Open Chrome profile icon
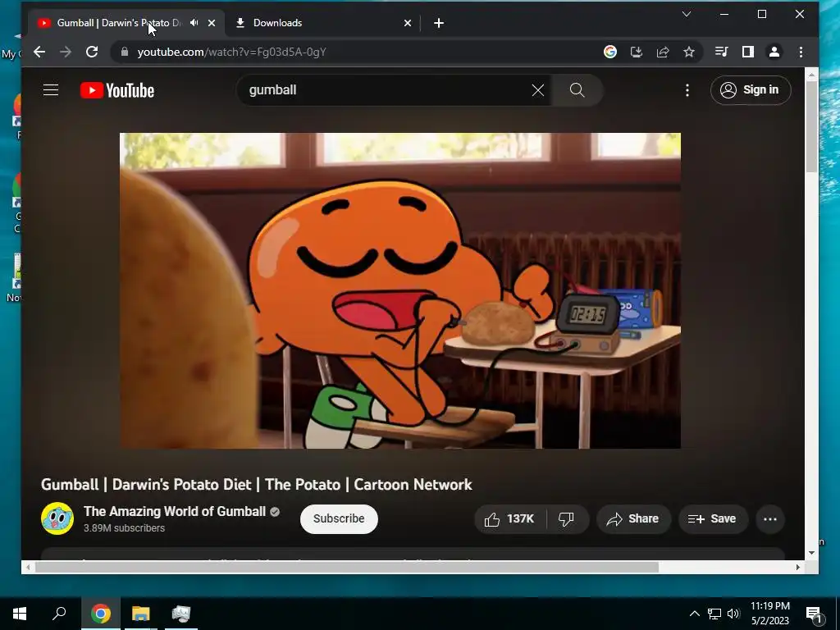Viewport: 840px width, 630px height. [774, 52]
